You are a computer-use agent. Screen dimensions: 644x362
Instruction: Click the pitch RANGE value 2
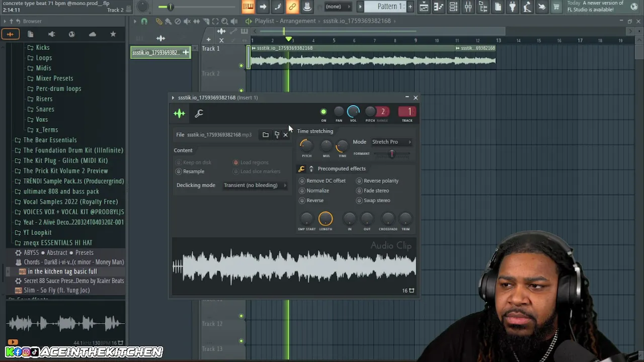pyautogui.click(x=382, y=112)
